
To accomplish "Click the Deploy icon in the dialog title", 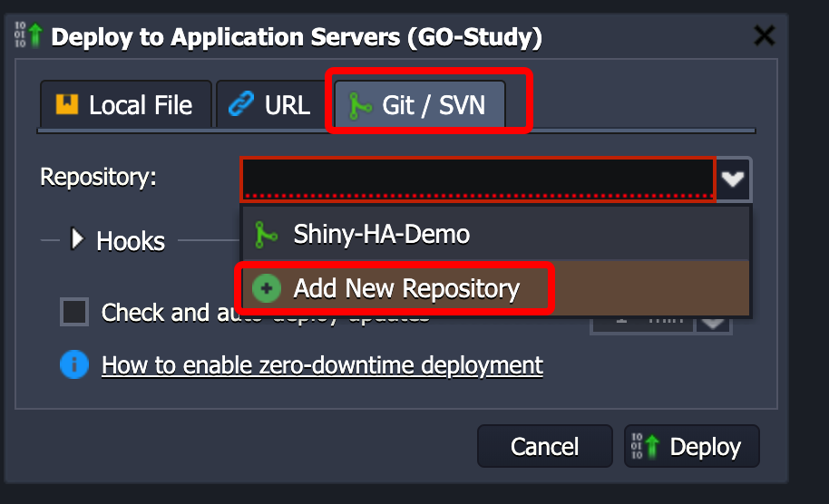I will (29, 36).
